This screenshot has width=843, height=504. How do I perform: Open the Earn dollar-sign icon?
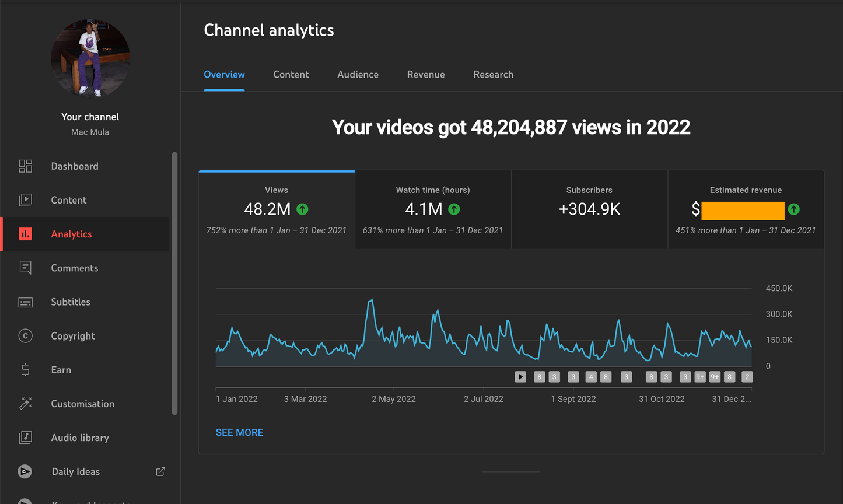click(x=25, y=370)
